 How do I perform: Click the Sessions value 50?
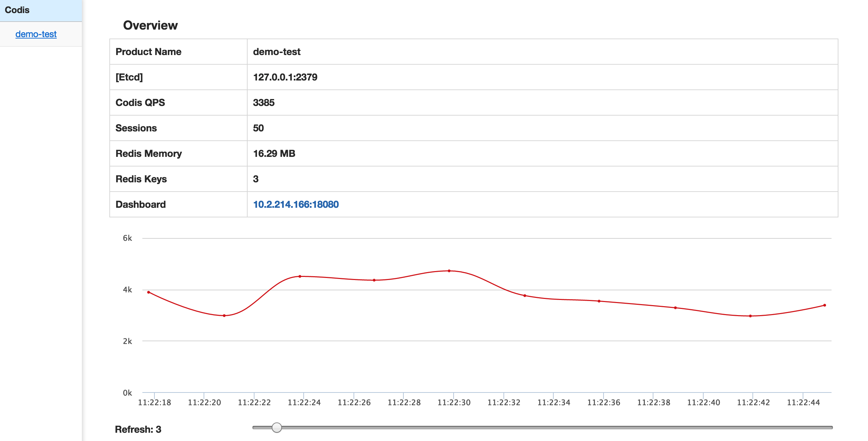(258, 128)
